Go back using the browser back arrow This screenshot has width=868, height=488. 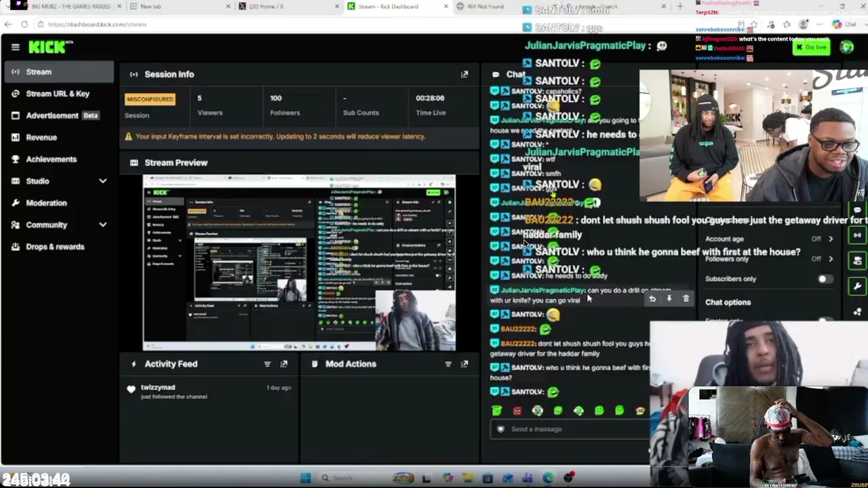8,24
